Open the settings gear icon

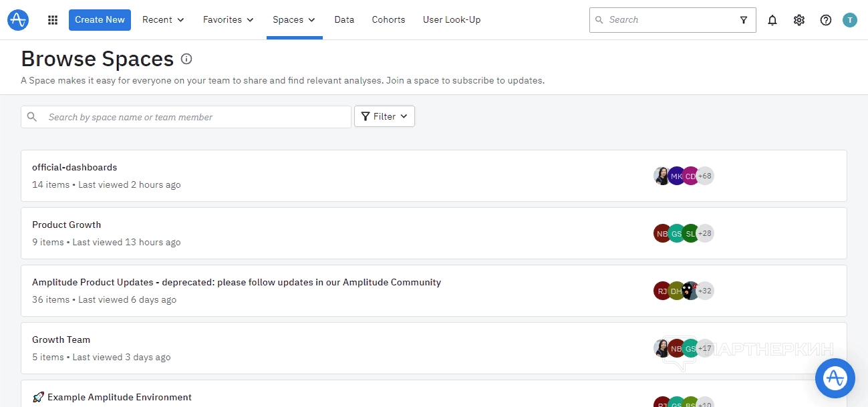[x=799, y=20]
